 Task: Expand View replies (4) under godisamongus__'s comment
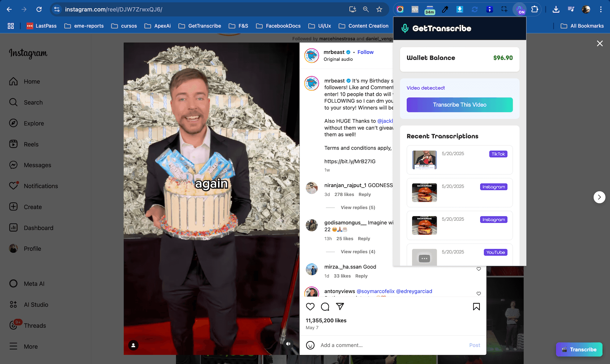[x=357, y=252]
